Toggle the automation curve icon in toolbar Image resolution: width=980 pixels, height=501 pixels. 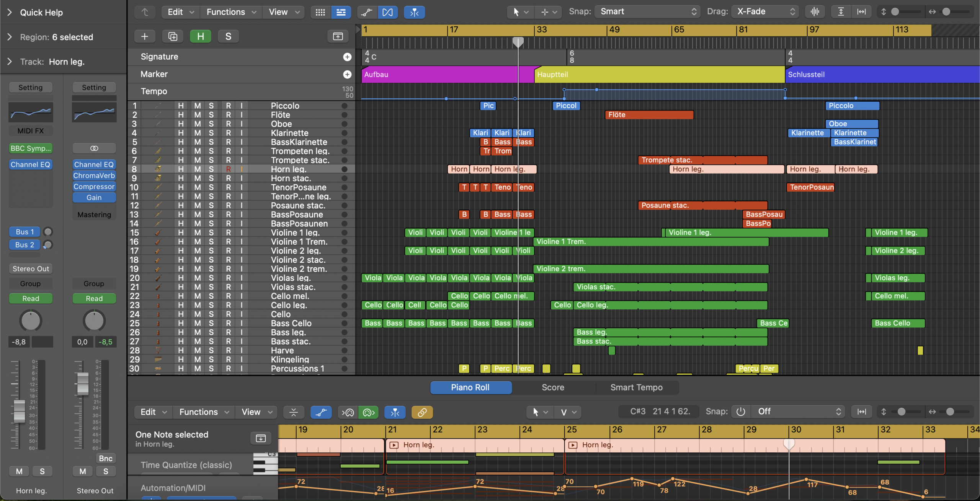(366, 12)
